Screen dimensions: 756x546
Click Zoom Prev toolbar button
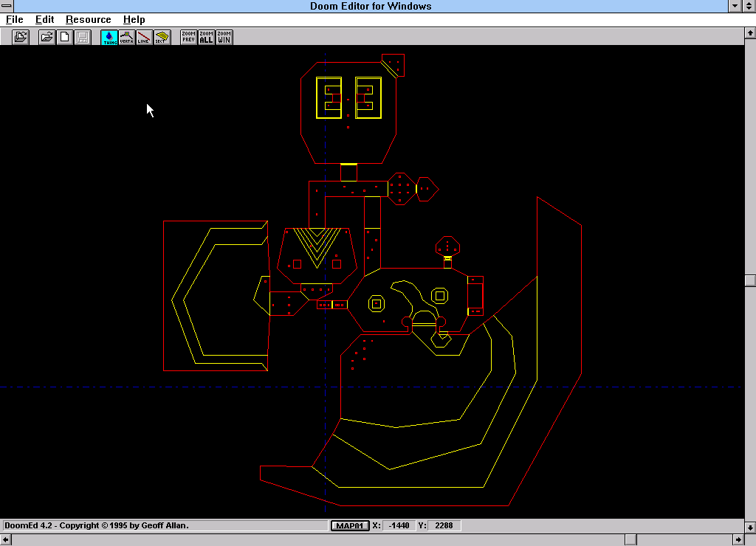click(189, 37)
